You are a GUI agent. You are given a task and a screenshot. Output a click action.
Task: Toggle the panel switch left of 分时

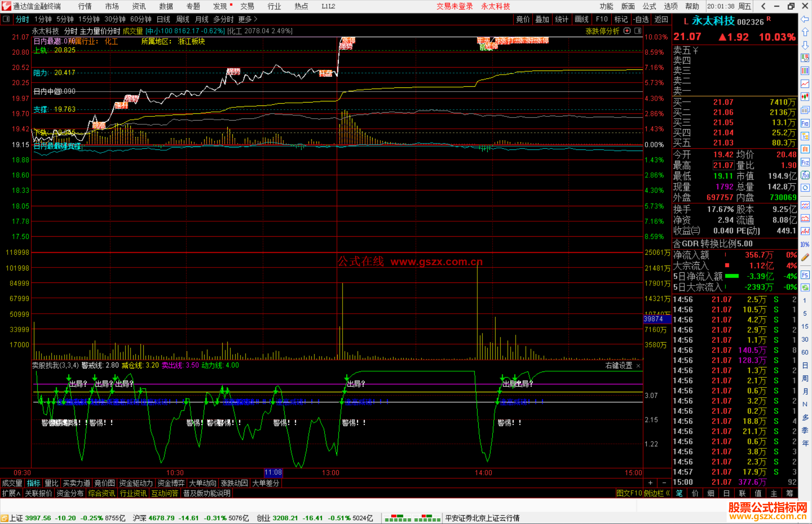tap(6, 19)
